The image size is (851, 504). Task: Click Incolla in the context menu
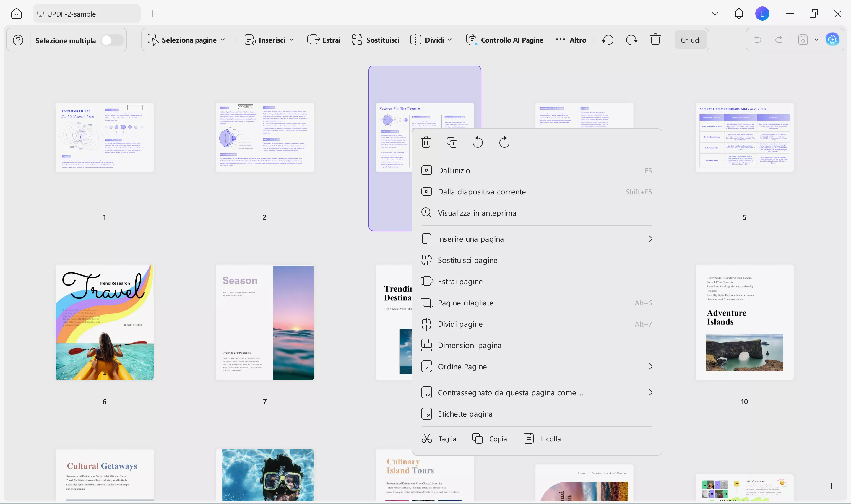point(550,438)
